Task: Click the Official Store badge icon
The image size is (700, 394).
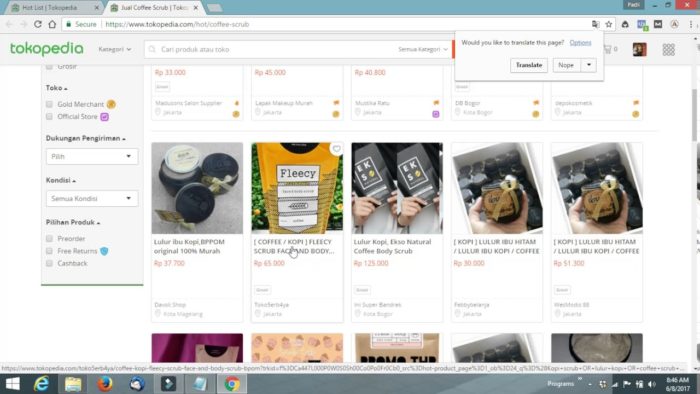Action: click(104, 117)
